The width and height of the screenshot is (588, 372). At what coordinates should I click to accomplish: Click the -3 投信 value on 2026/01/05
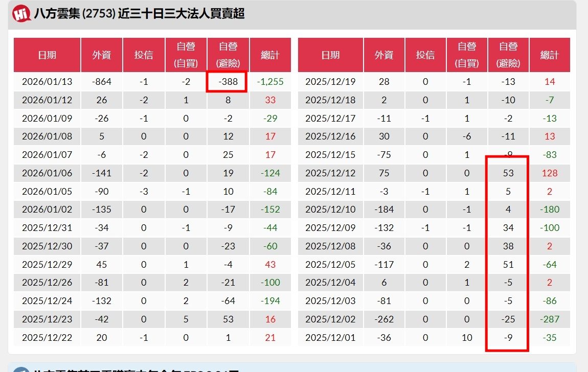[x=144, y=192]
